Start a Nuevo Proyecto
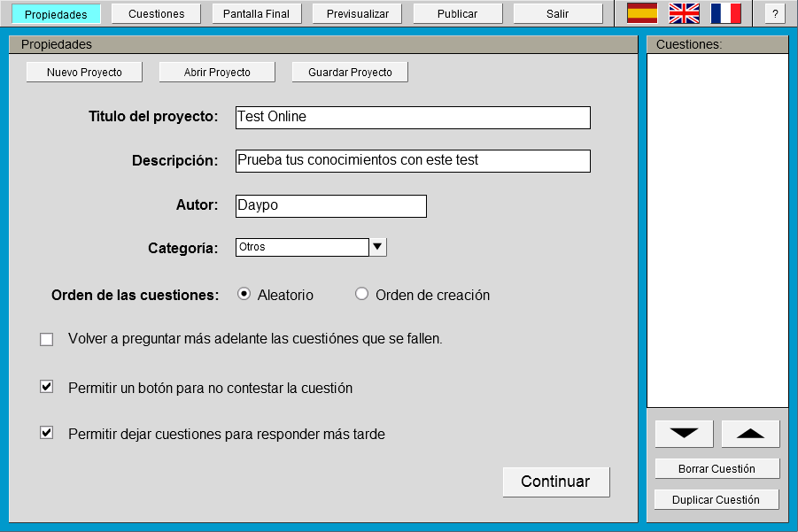Screen dimensions: 798x532 84,73
